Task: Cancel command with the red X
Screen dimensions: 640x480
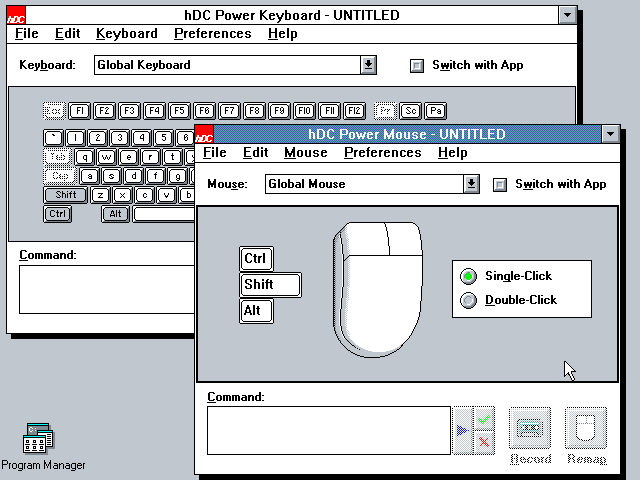Action: pos(484,442)
